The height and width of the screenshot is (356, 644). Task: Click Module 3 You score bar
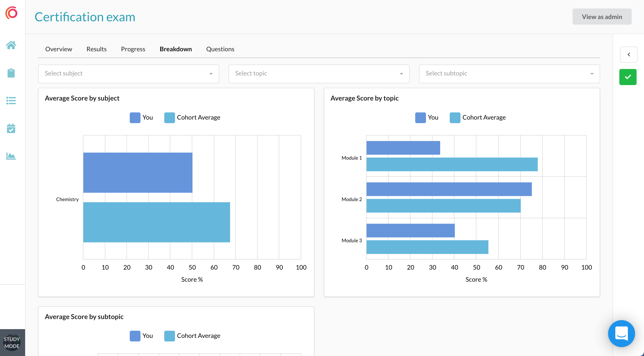click(411, 230)
